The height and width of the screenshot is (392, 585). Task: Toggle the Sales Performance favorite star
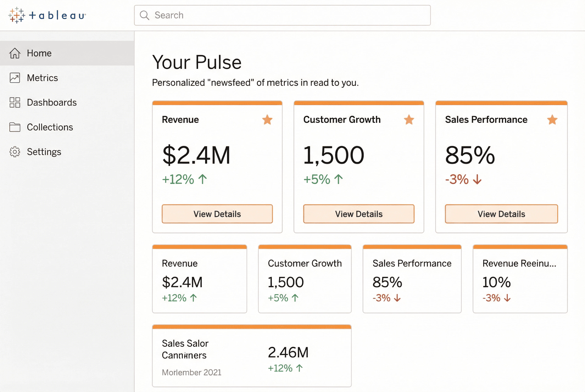point(552,120)
